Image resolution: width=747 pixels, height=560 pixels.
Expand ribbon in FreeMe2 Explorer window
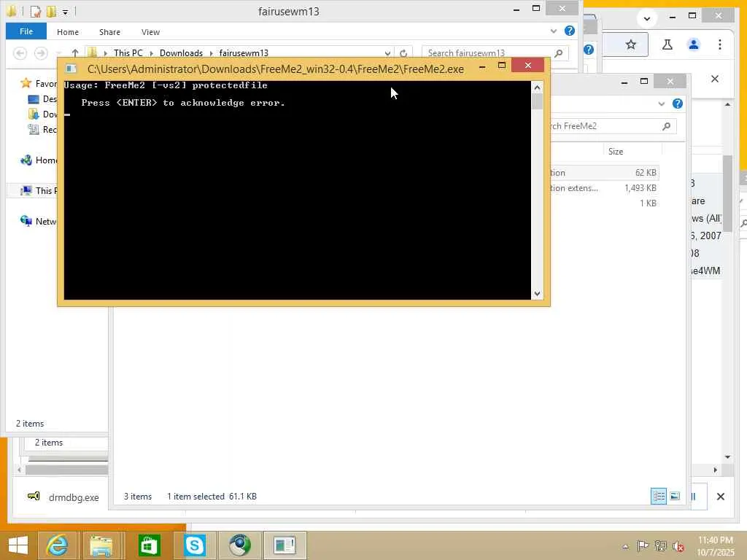point(661,104)
